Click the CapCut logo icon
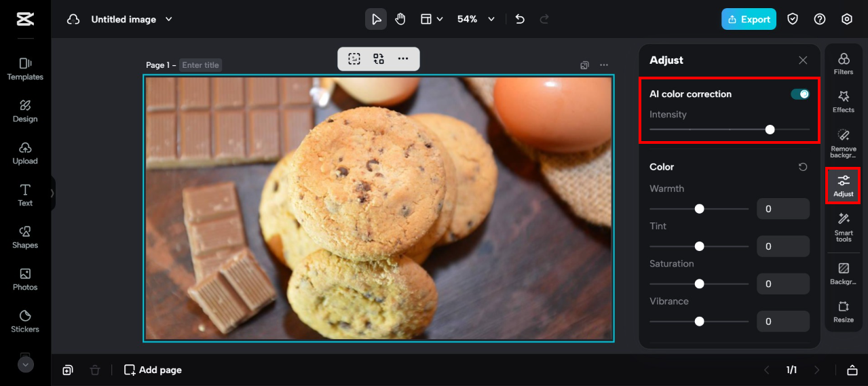 coord(25,19)
